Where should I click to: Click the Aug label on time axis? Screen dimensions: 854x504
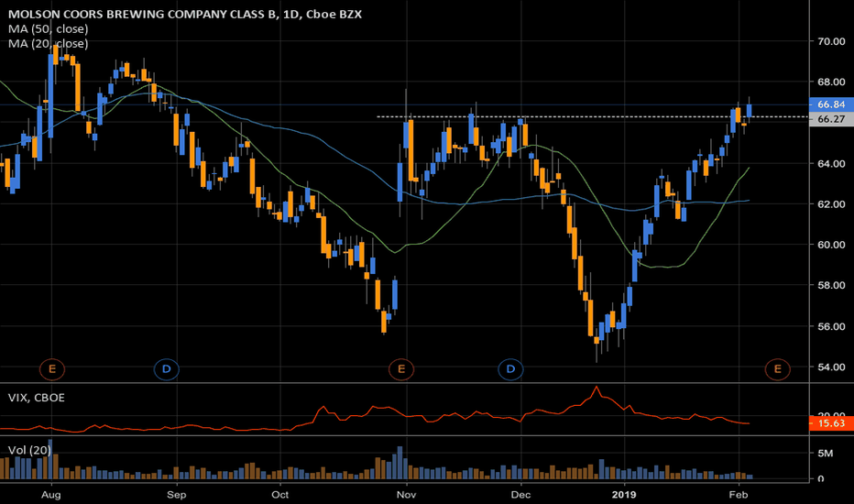coord(51,495)
